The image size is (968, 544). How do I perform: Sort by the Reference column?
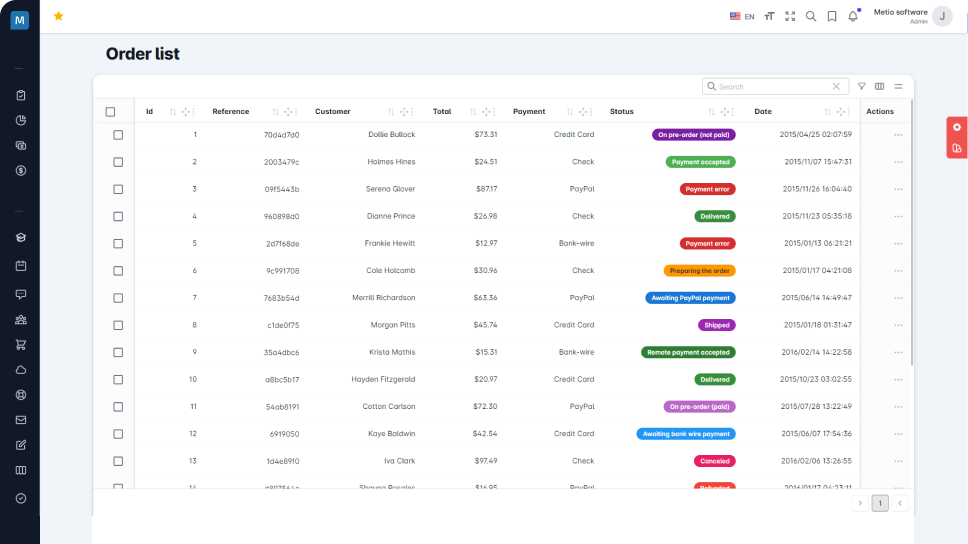coord(275,112)
